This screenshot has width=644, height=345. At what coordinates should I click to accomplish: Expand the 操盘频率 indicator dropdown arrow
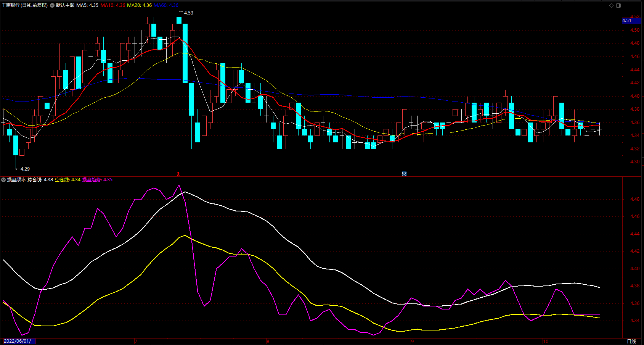[x=3, y=180]
